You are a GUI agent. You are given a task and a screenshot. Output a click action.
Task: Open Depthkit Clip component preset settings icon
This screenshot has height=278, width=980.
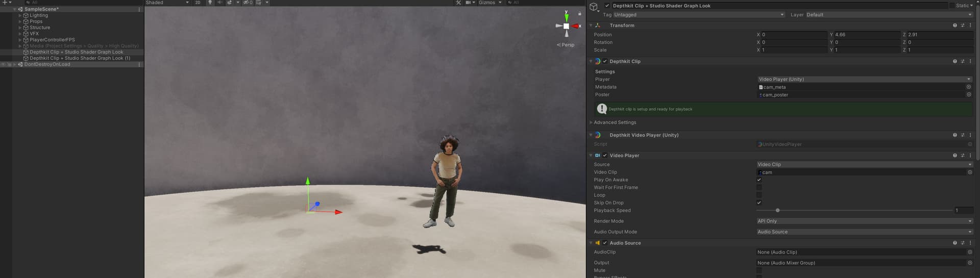963,61
